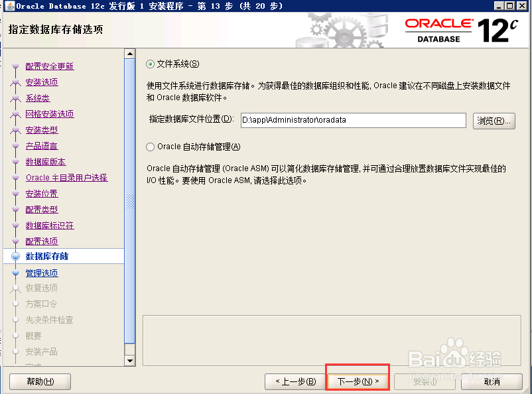Click the current 数据库存储 step indicator icon
The height and width of the screenshot is (394, 532).
coord(17,257)
